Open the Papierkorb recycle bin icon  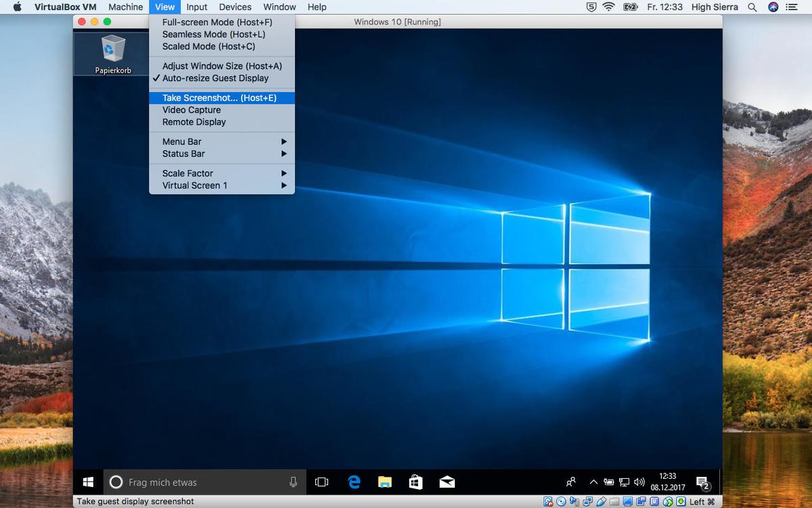(113, 54)
